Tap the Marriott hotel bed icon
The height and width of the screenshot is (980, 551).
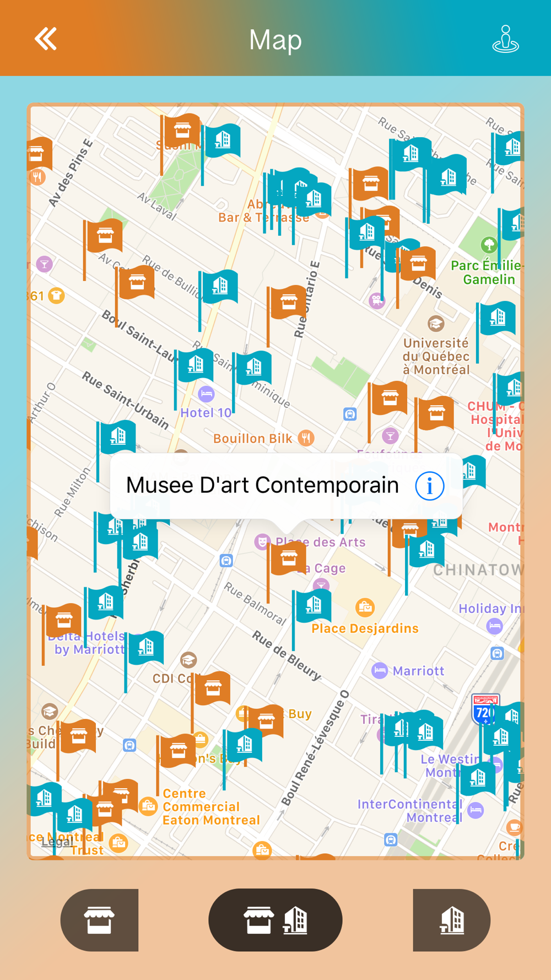coord(380,671)
